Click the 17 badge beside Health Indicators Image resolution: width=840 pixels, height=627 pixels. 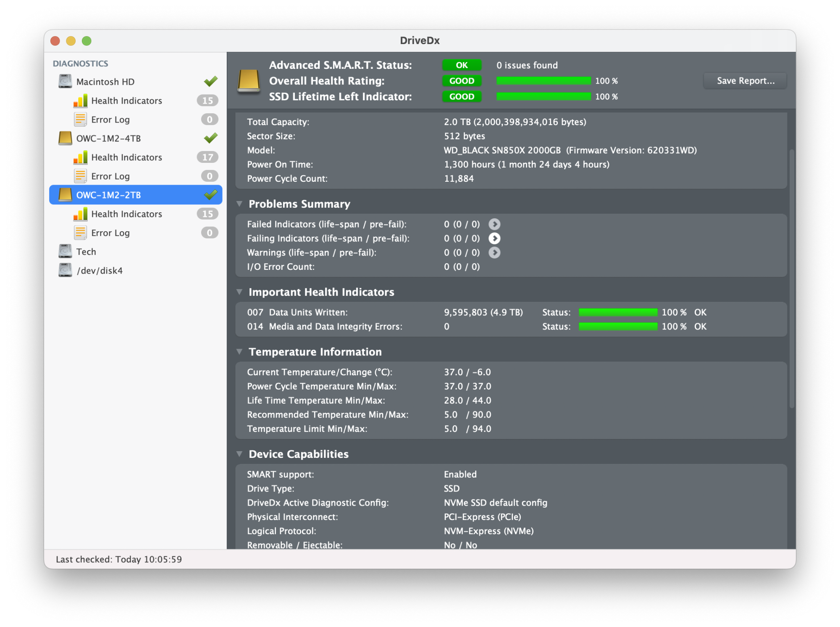point(207,157)
